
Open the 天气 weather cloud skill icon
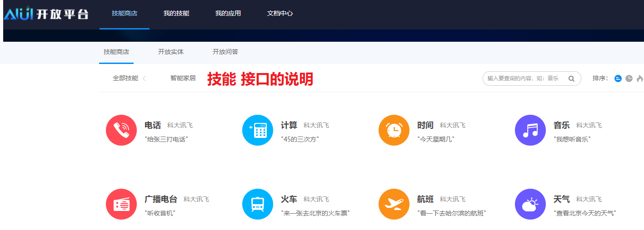[x=530, y=204]
